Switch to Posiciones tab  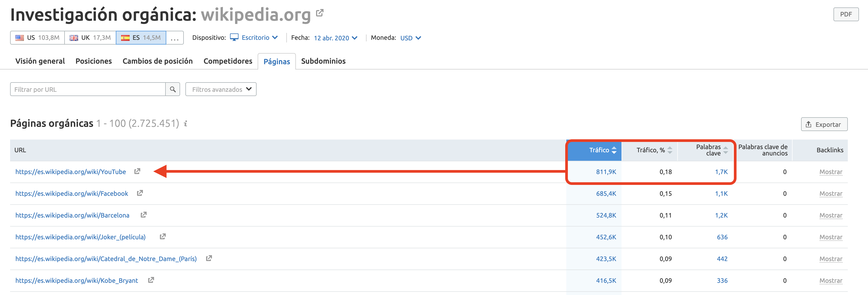pyautogui.click(x=94, y=61)
